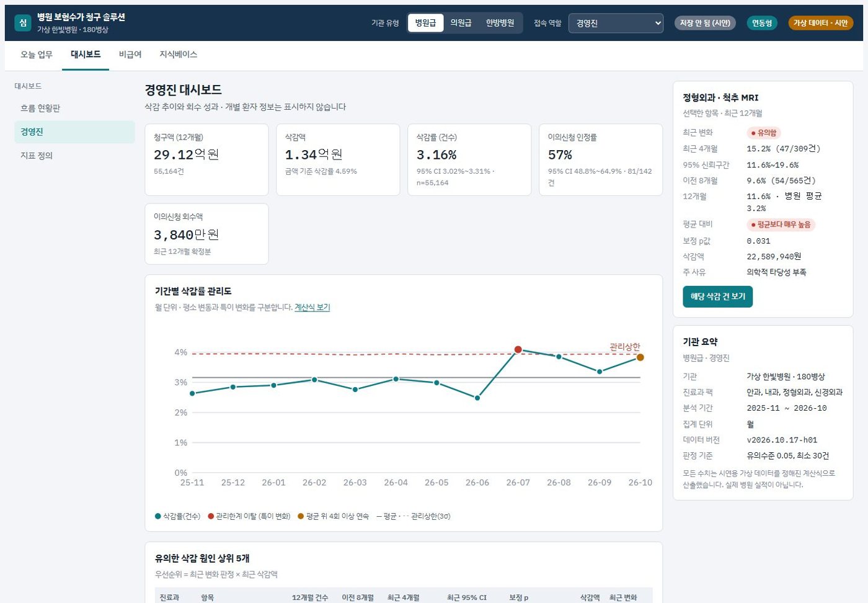Click the 삭감률 (건수) card
Screen dimensions: 868x603
pos(469,160)
